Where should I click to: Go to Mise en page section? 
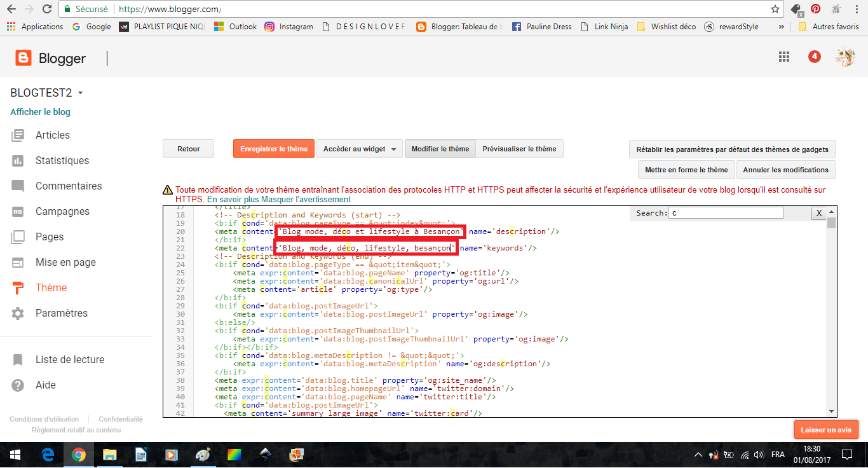tap(65, 262)
